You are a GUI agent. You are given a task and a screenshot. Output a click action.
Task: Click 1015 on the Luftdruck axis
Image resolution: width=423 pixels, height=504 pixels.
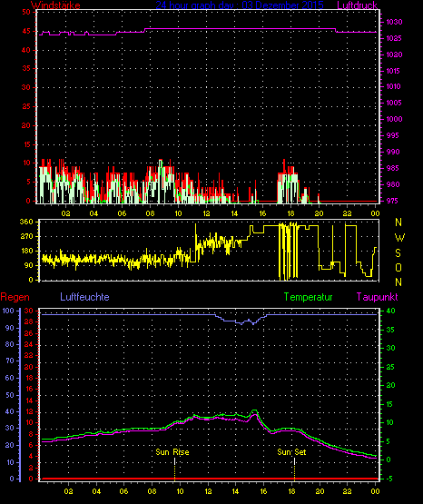[393, 71]
